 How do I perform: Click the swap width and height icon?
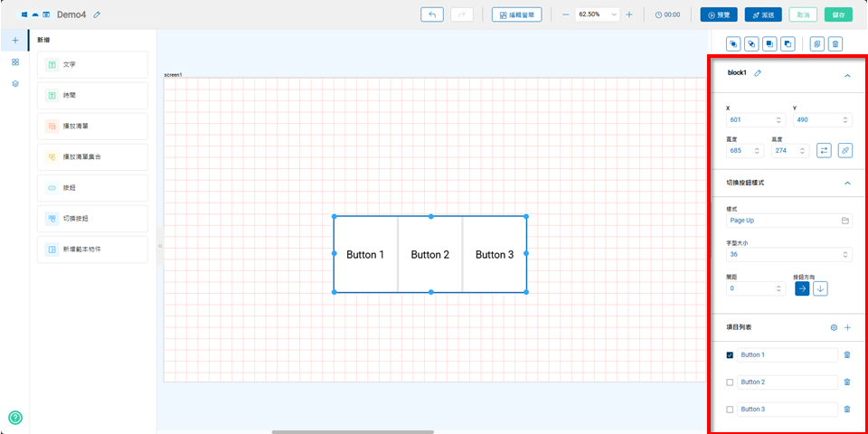click(x=824, y=150)
